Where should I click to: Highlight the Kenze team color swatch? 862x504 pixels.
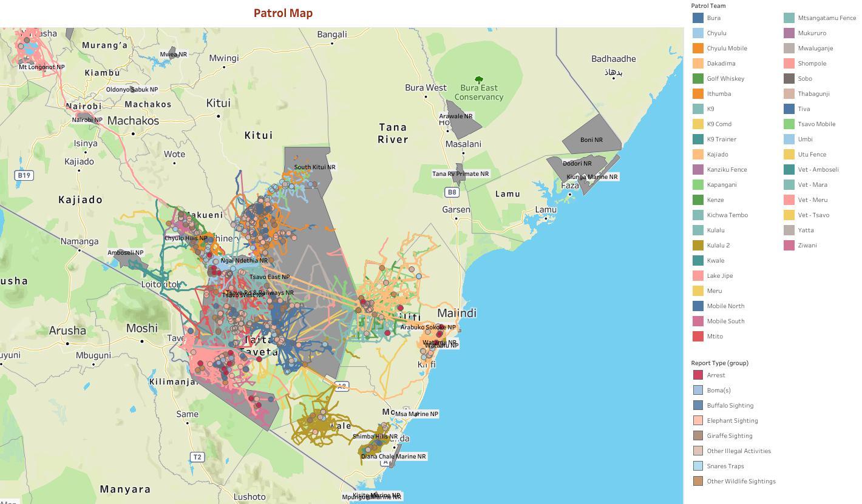click(698, 200)
